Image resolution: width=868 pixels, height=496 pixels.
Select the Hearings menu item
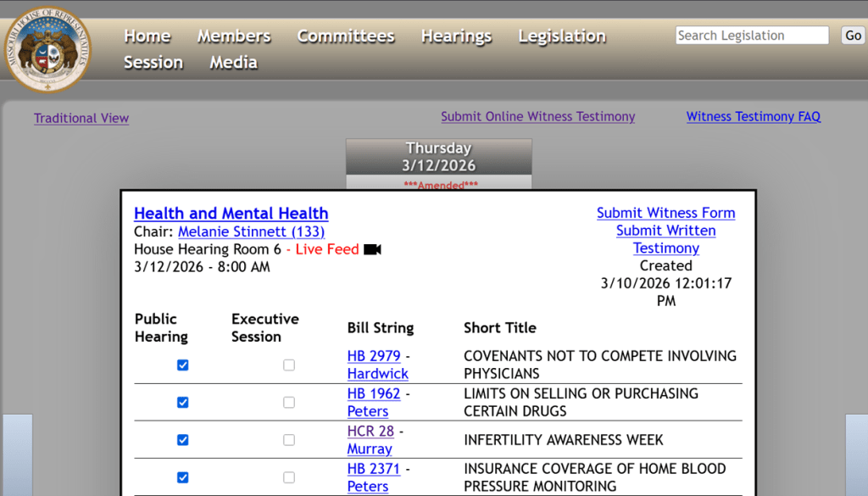tap(455, 36)
